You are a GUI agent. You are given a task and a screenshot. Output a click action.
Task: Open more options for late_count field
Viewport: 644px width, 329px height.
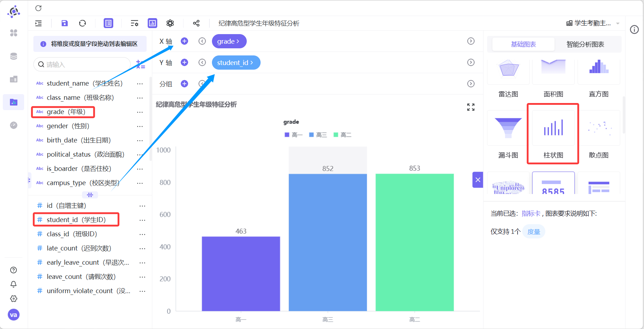(x=142, y=248)
